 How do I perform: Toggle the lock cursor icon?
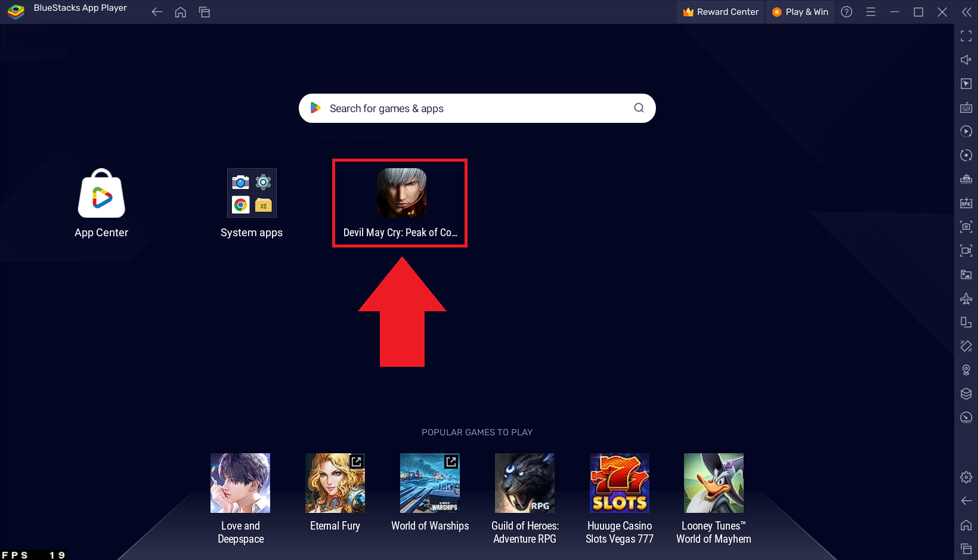point(966,84)
